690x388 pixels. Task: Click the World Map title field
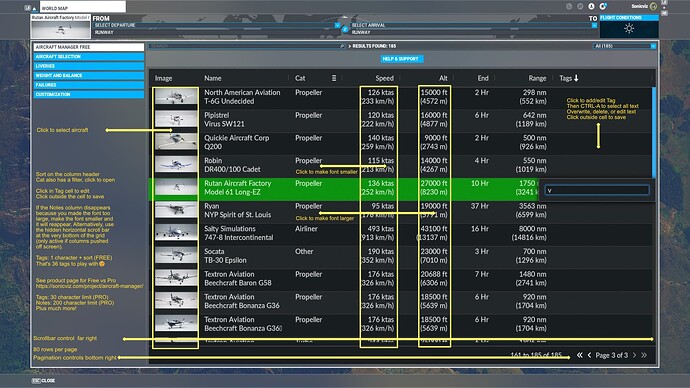click(x=83, y=7)
